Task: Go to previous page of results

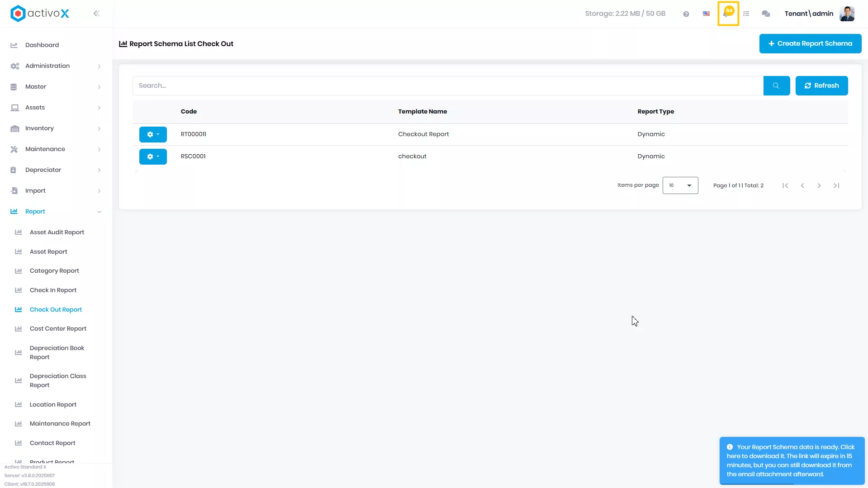Action: [802, 185]
